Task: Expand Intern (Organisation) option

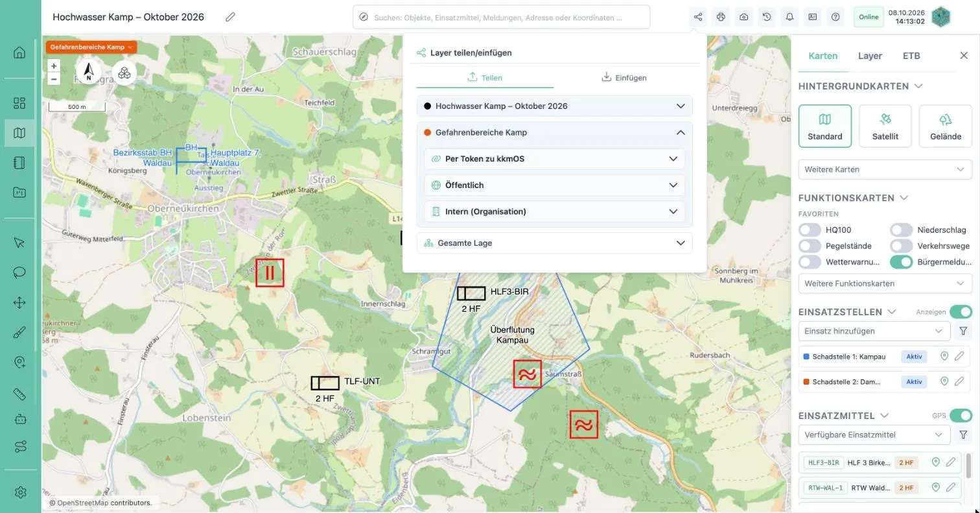Action: 554,211
